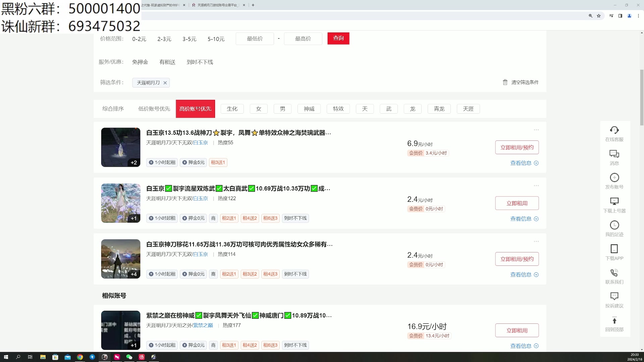This screenshot has width=644, height=362.
Task: Select the 0-2元 price range filter
Action: tap(139, 39)
